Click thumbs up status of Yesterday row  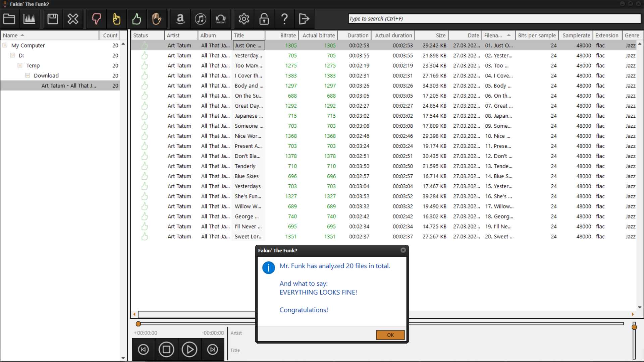(145, 55)
